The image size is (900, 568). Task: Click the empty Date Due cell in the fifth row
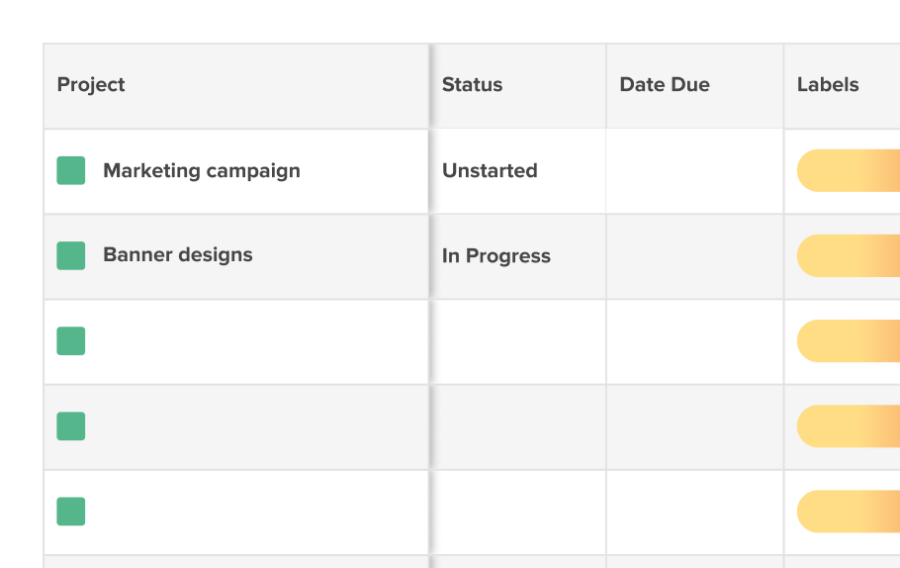click(694, 512)
